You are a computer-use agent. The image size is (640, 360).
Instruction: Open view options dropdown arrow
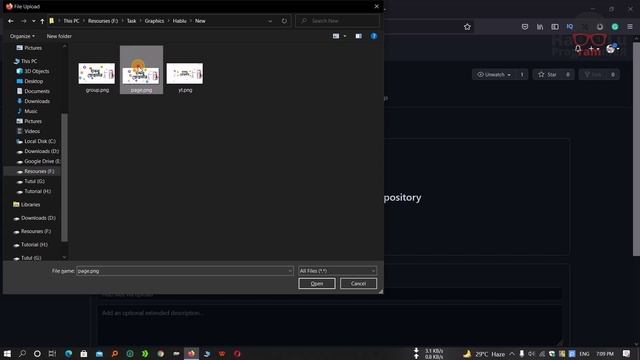coord(345,36)
